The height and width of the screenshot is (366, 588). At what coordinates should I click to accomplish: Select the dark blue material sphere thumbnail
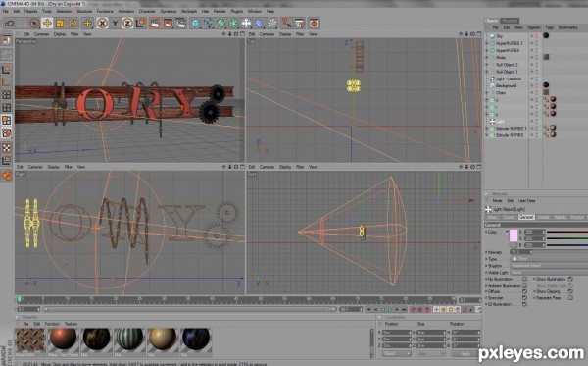tap(196, 340)
